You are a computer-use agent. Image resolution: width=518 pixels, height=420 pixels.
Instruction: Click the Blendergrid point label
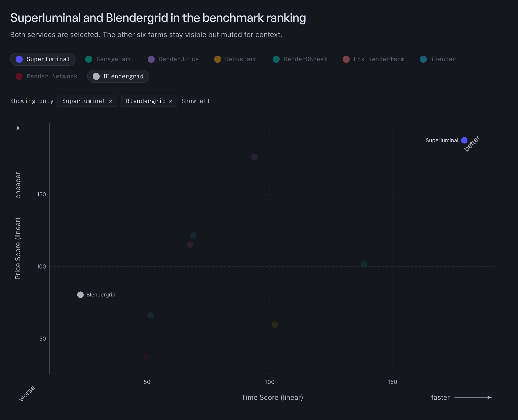coord(101,295)
